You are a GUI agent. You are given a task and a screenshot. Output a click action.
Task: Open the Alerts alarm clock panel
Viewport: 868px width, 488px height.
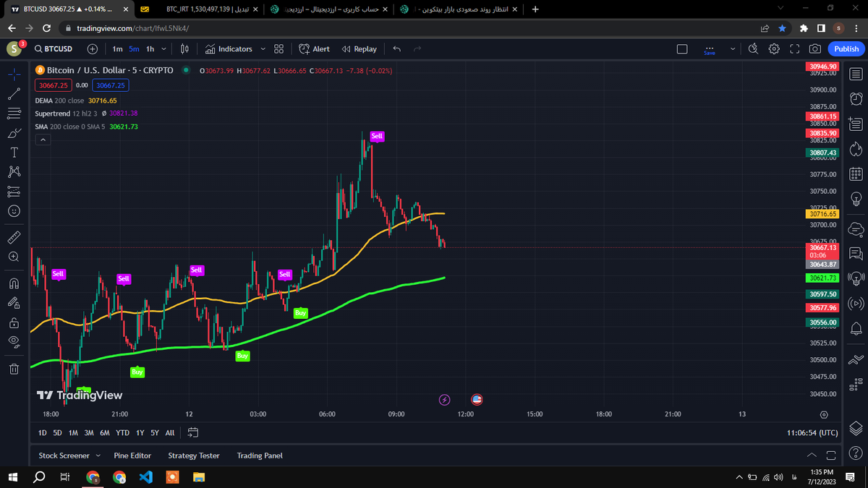pos(856,98)
